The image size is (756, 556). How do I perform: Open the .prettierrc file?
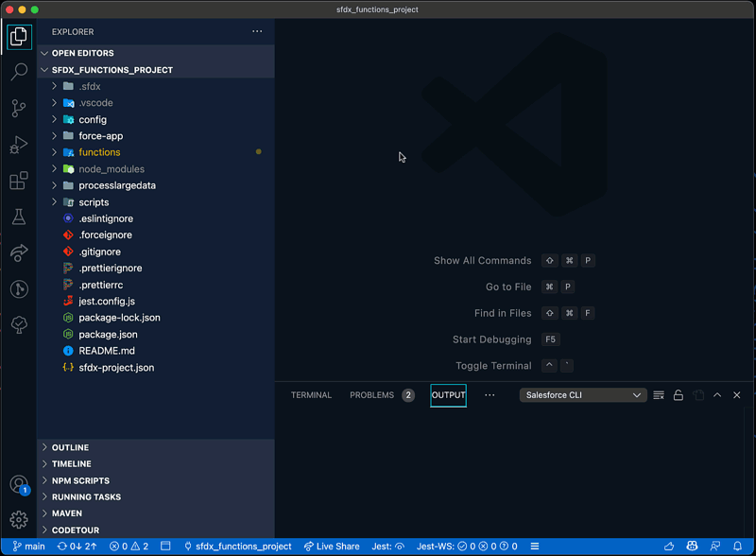[156, 286]
